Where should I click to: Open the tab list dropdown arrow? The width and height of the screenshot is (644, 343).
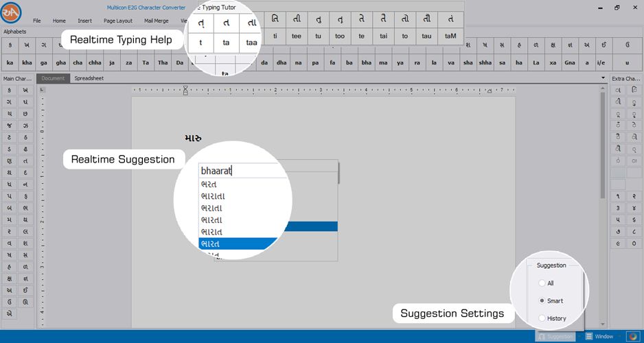pyautogui.click(x=603, y=78)
